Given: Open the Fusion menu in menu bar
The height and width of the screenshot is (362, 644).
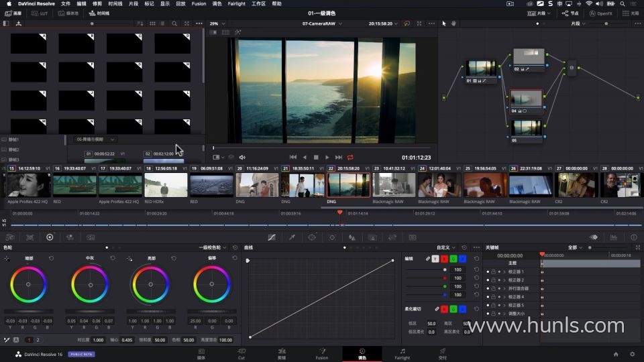Looking at the screenshot, I should pyautogui.click(x=199, y=3).
